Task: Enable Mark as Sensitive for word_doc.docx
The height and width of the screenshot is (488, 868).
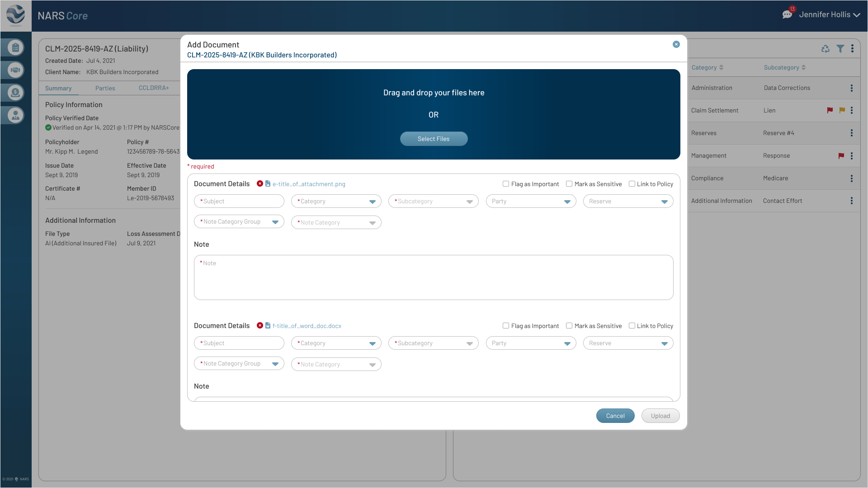Action: coord(569,325)
